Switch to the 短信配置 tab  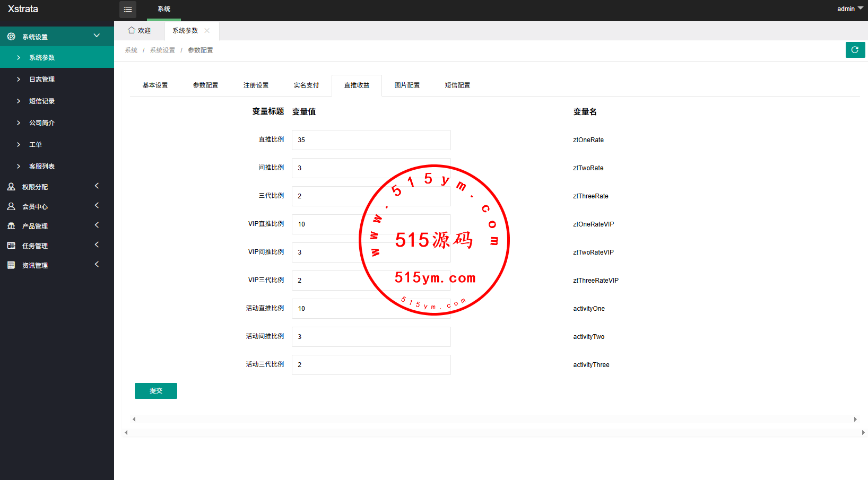coord(457,85)
